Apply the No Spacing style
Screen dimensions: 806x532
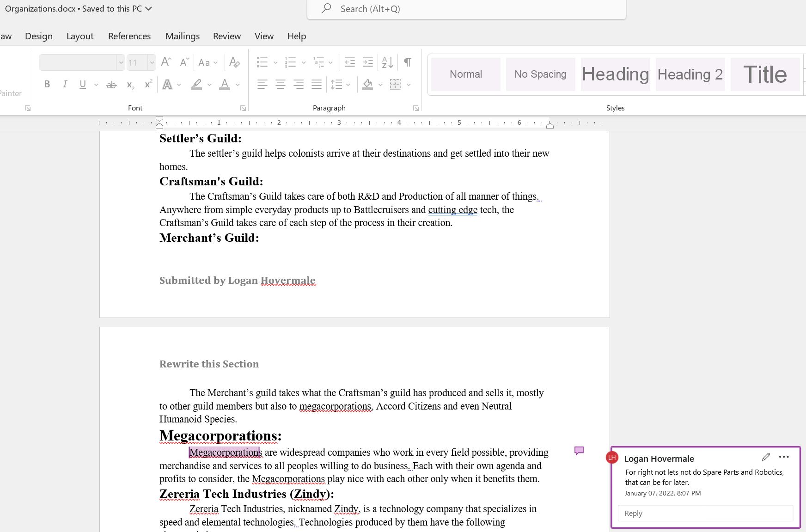(540, 74)
